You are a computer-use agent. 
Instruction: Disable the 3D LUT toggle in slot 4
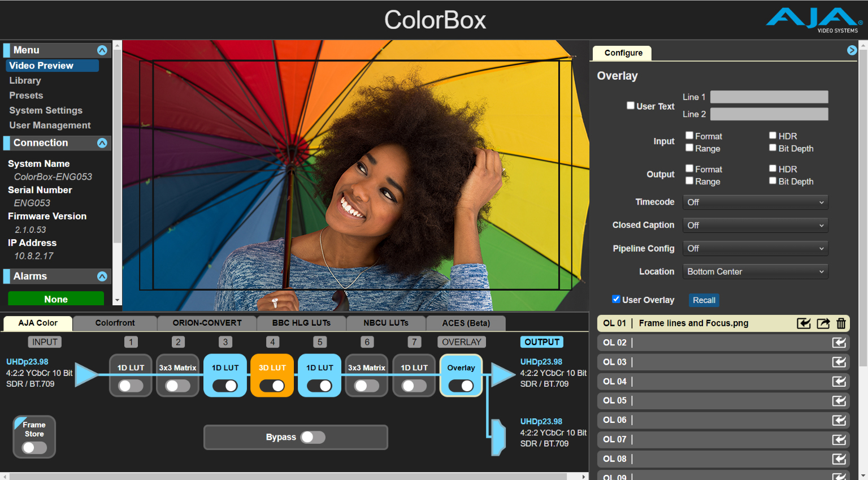point(272,386)
